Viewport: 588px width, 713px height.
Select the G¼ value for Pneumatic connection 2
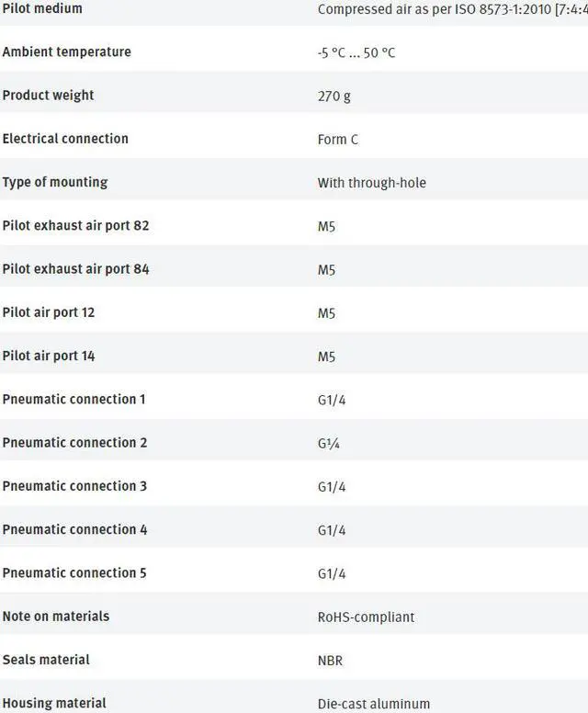329,443
